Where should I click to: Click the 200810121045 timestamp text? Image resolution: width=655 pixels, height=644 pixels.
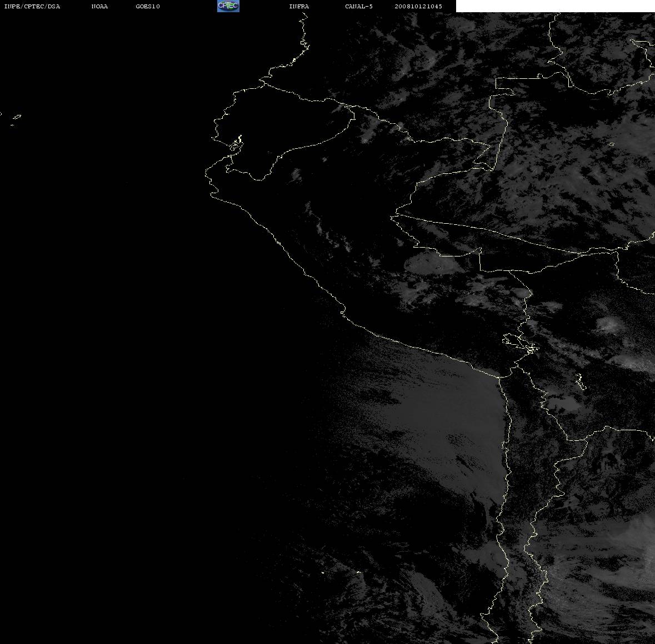coord(418,6)
